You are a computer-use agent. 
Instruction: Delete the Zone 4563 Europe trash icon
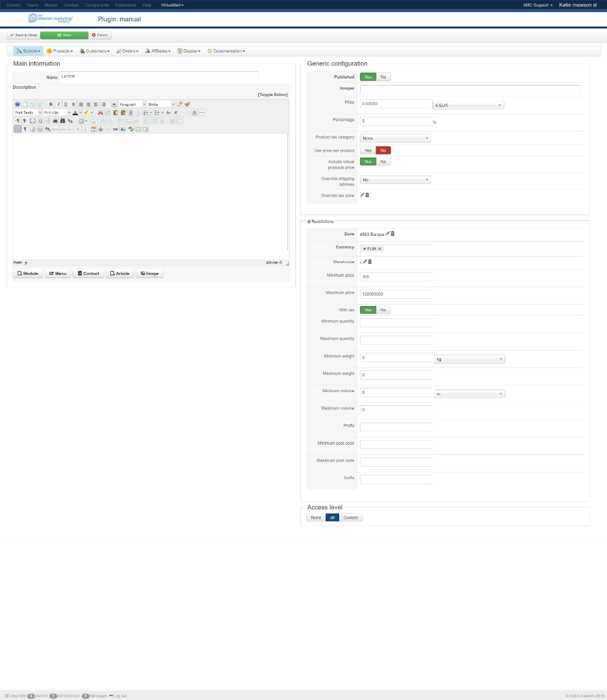pyautogui.click(x=392, y=233)
